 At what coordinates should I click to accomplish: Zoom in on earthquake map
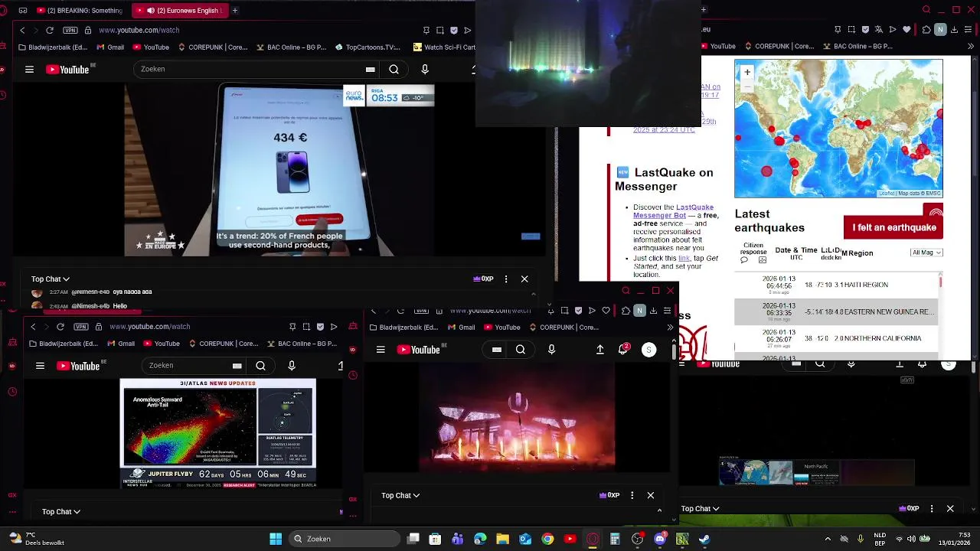(x=747, y=72)
